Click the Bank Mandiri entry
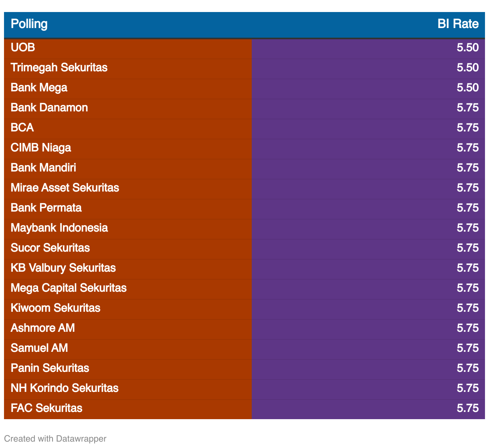 [x=43, y=167]
